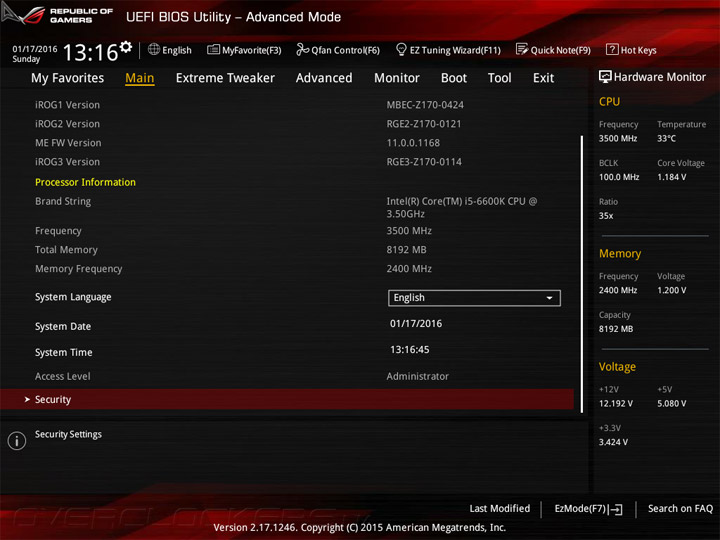Image resolution: width=720 pixels, height=540 pixels.
Task: Click the System Date label
Action: click(63, 326)
